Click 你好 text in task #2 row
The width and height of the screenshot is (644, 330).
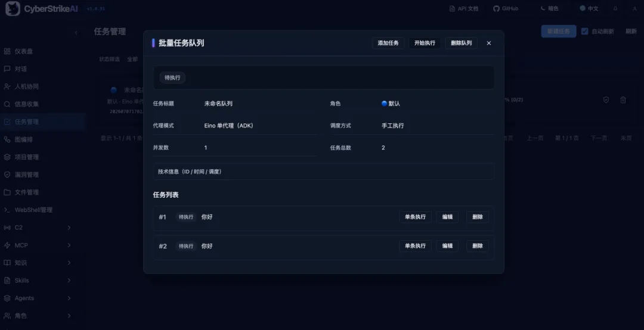click(x=207, y=246)
